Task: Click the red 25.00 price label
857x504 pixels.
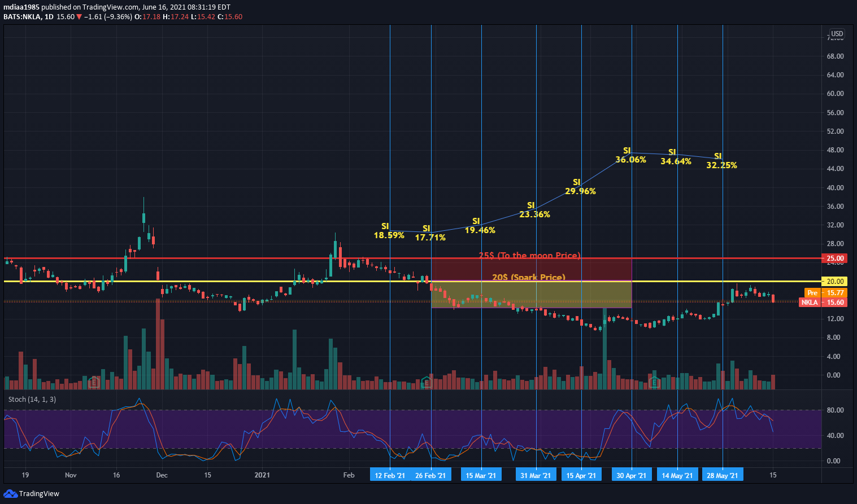Action: (834, 258)
